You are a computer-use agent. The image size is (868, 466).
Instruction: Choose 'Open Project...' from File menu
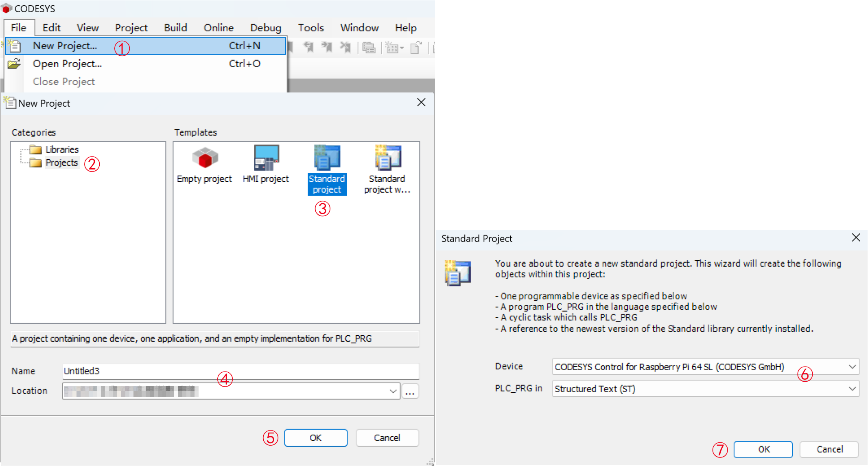point(145,64)
